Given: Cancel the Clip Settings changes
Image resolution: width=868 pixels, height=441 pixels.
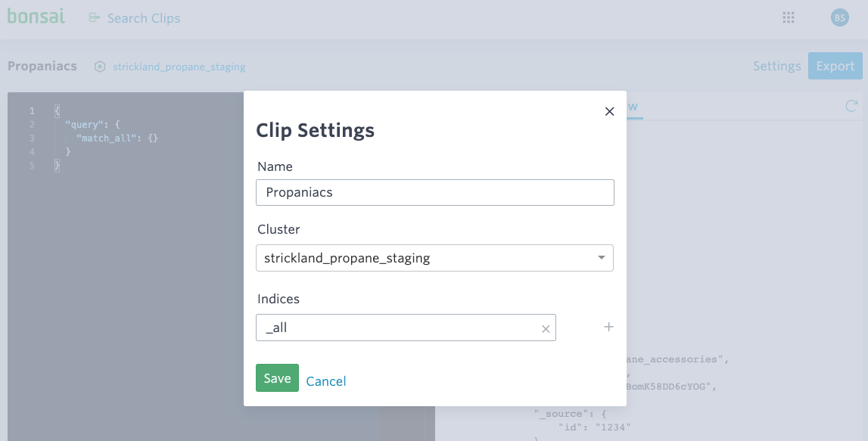Looking at the screenshot, I should (x=326, y=381).
